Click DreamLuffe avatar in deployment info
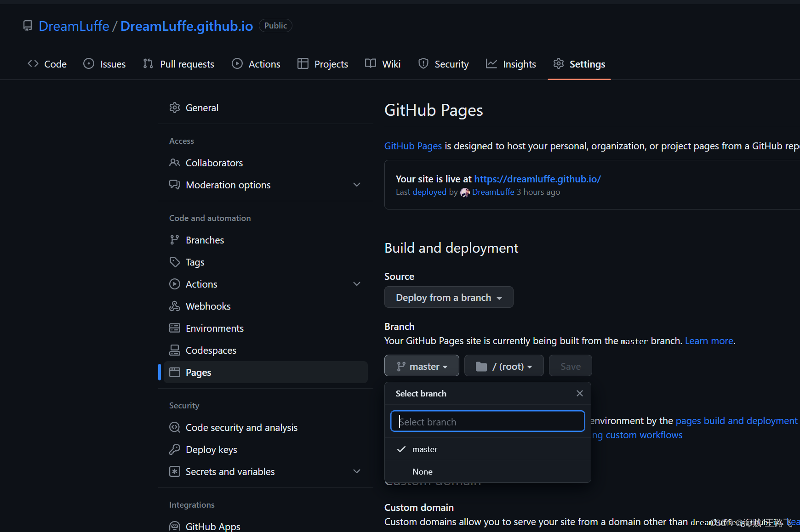The height and width of the screenshot is (532, 800). (x=465, y=192)
